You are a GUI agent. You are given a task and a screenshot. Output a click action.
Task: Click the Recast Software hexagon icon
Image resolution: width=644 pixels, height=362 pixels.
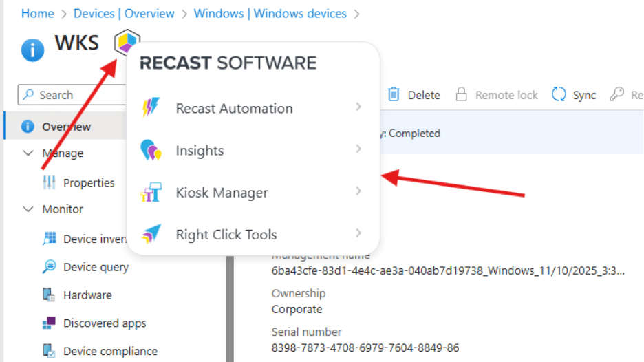click(127, 42)
